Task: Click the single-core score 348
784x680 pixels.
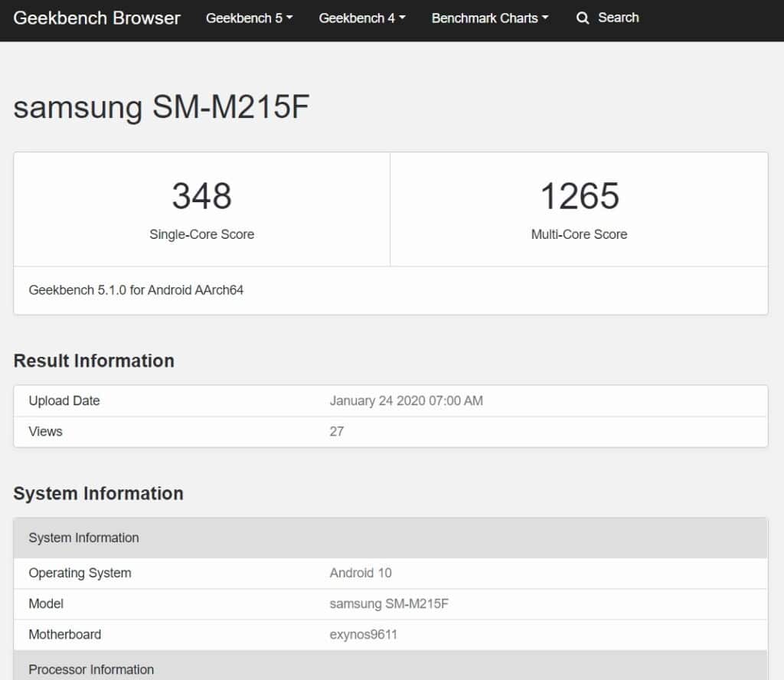Action: tap(202, 195)
